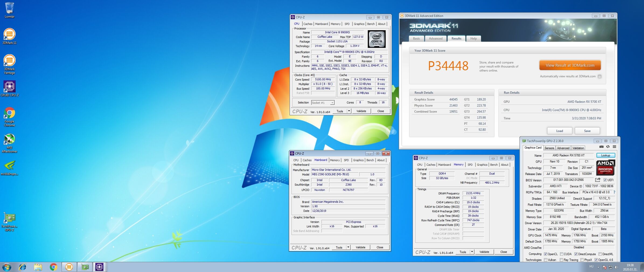This screenshot has height=272, width=644.
Task: Take a screenshot with GPU-Z camera icon
Action: pyautogui.click(x=601, y=147)
